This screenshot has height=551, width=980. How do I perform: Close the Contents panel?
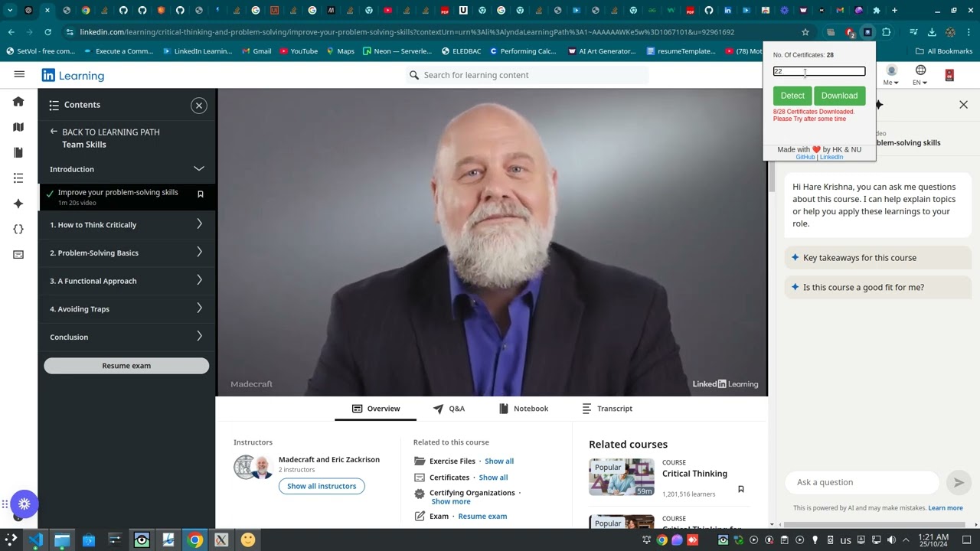click(199, 106)
